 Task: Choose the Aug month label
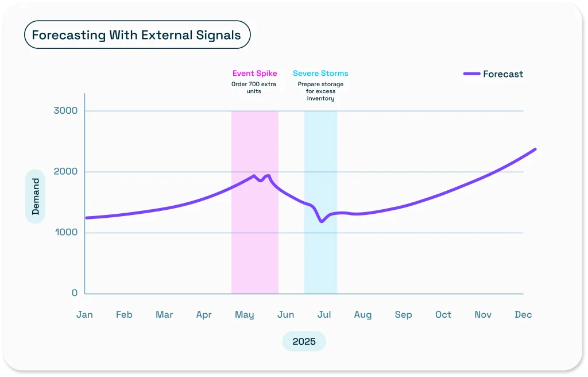(x=363, y=314)
